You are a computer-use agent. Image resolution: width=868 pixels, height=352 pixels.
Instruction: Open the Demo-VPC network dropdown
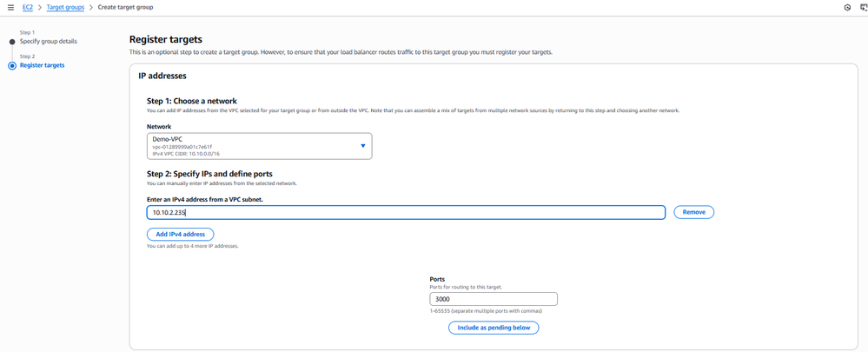[x=259, y=146]
